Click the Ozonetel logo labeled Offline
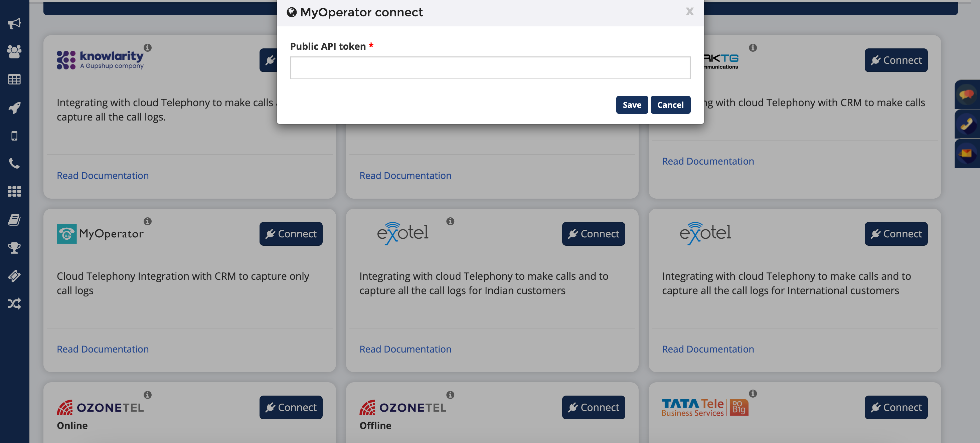This screenshot has width=980, height=443. [x=402, y=407]
